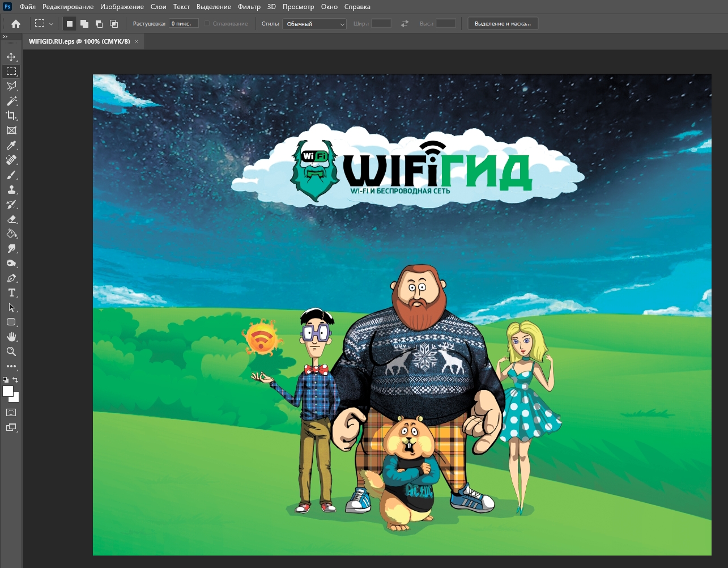Select the Move tool
Viewport: 728px width, 568px height.
click(x=11, y=57)
